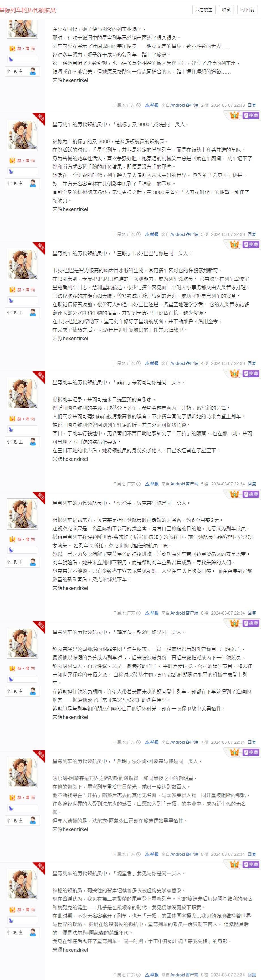The height and width of the screenshot is (980, 261).
Task: Report the 3楼 post via 举报
Action: [152, 234]
